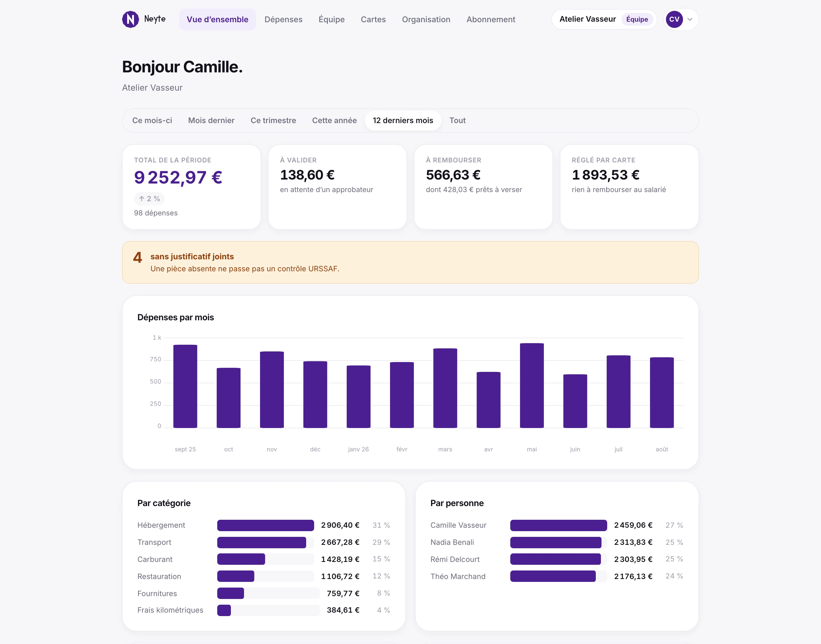Open the sans justificatif joints alert

(x=410, y=262)
